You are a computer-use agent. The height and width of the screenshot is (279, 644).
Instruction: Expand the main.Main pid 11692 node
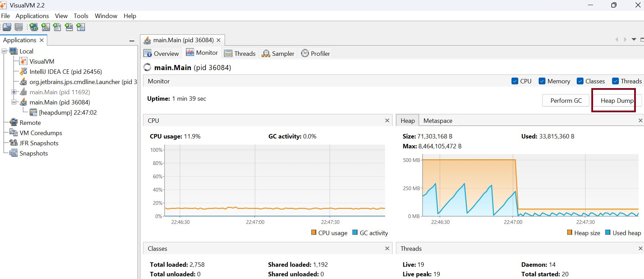[14, 92]
